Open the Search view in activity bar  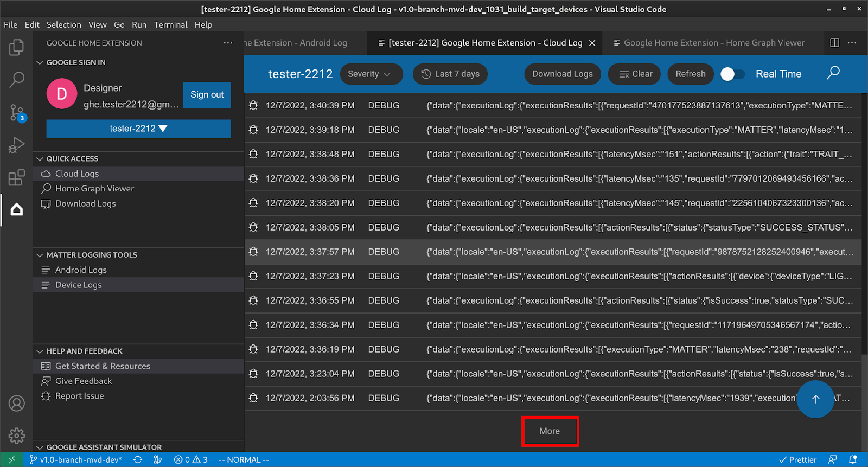click(x=16, y=80)
